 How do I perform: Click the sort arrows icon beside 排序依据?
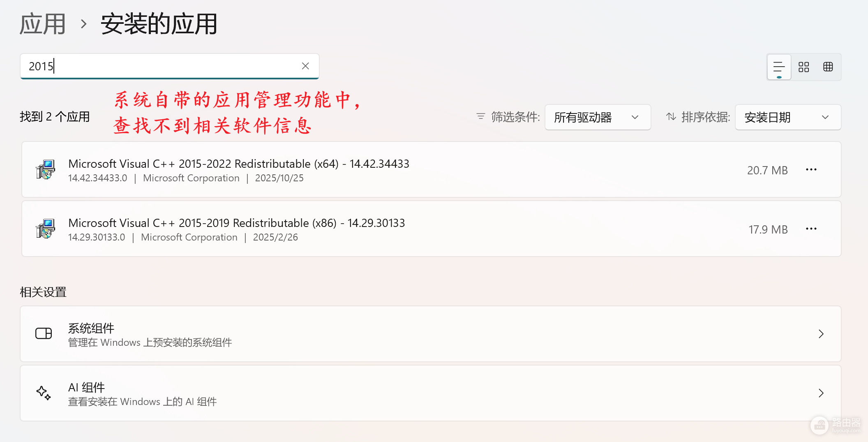(671, 117)
